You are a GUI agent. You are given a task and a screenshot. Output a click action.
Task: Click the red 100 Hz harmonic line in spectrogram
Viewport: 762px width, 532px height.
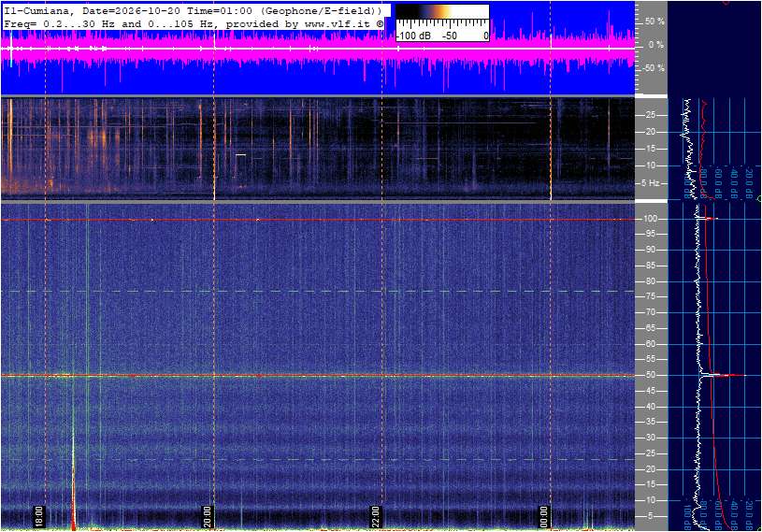pos(318,220)
